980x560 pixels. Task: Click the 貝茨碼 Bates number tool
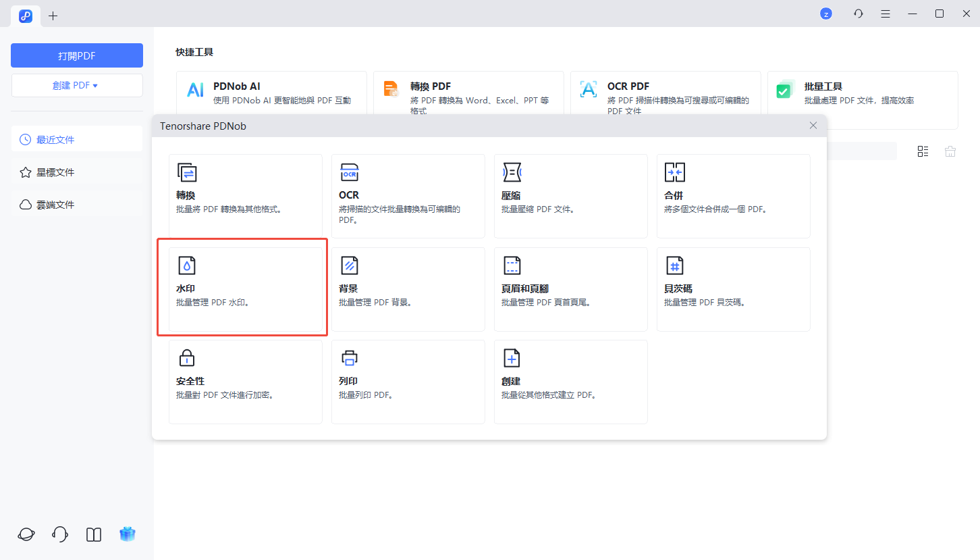point(733,289)
